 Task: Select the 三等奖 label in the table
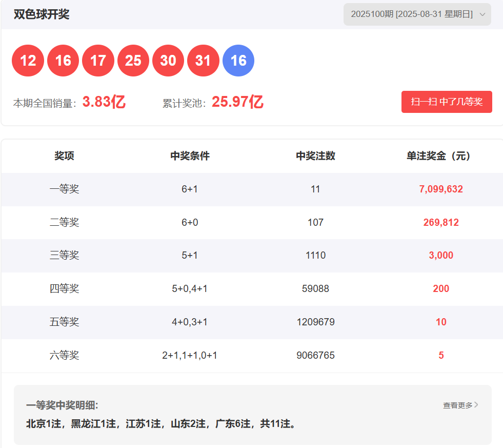[64, 256]
